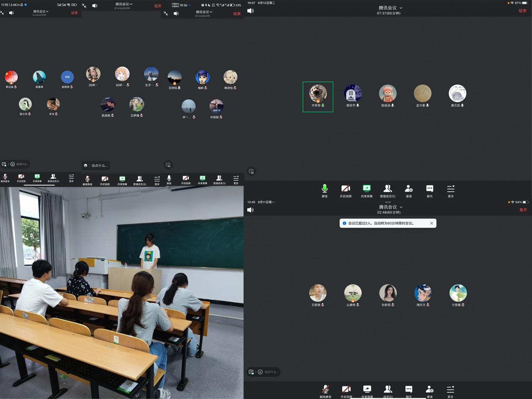Click the 邀请 icon in the 02:48 meeting toolbar
This screenshot has height=399, width=532.
430,391
